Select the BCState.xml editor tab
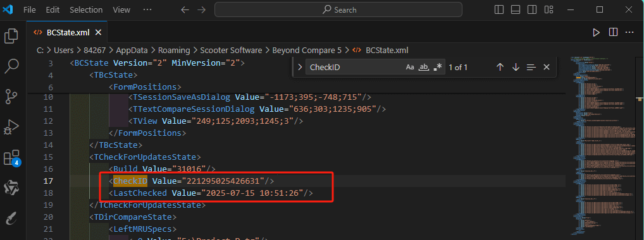 67,32
